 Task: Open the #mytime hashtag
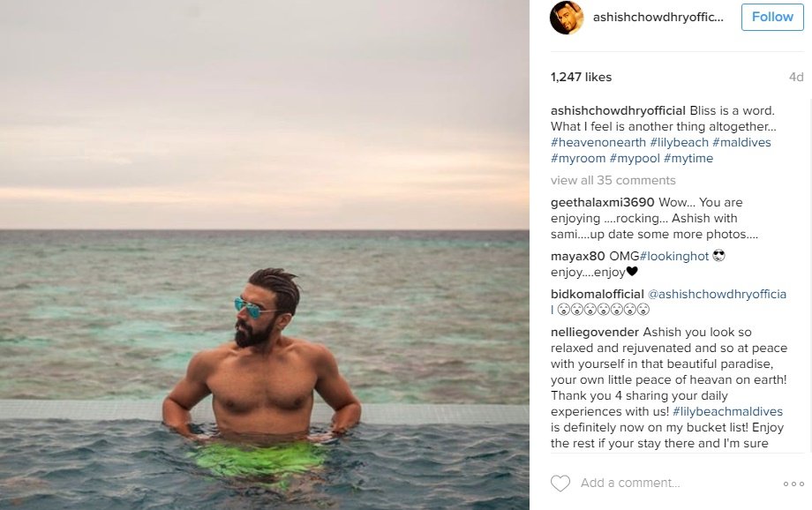(x=688, y=159)
